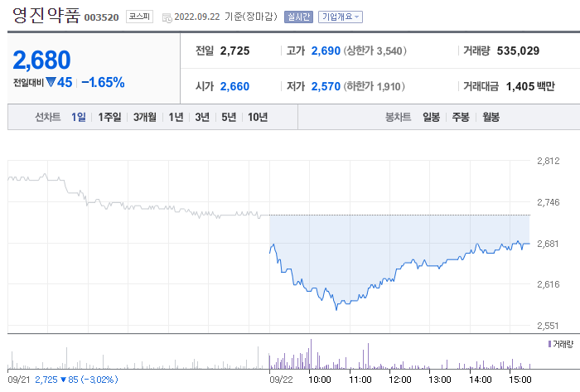580x392 pixels.
Task: Click the 10:00 time axis label
Action: pyautogui.click(x=320, y=380)
